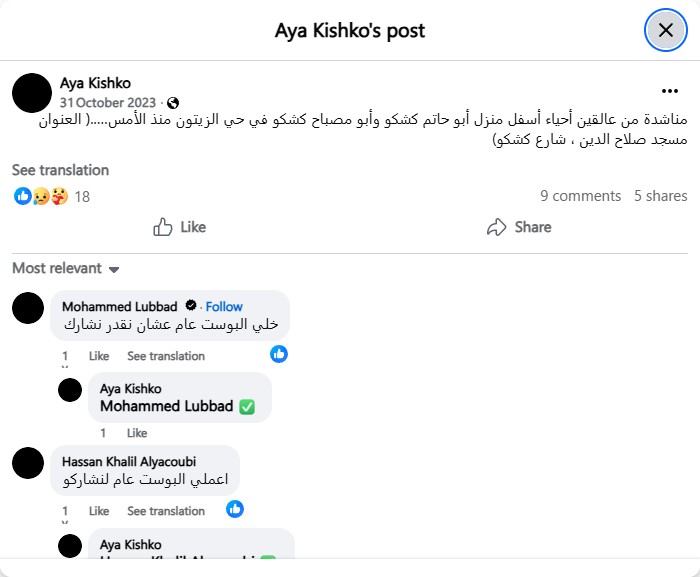Image resolution: width=700 pixels, height=577 pixels.
Task: Follow Mohammed Lubbad
Action: (224, 306)
